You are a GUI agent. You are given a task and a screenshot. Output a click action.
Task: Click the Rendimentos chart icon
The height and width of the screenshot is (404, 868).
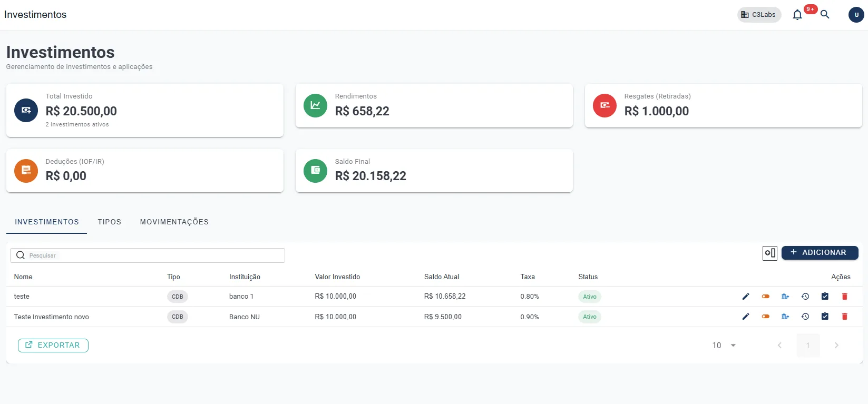[315, 106]
